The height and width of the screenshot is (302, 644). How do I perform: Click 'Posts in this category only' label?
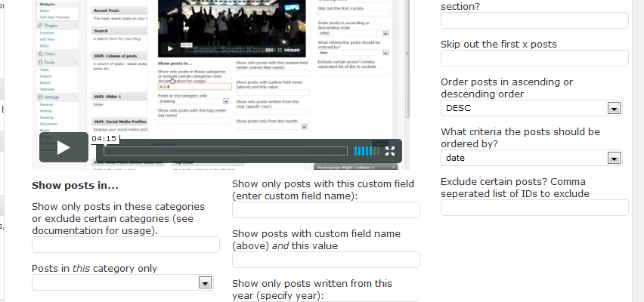coord(94,268)
